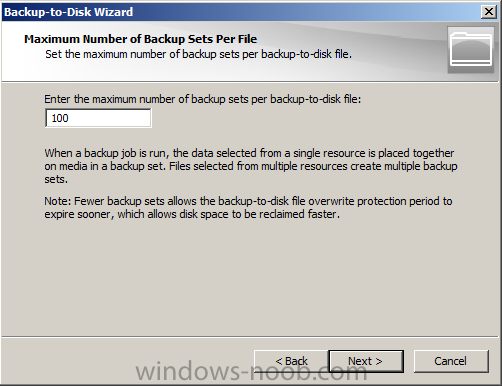Screen dimensions: 502x386
Task: Click the heading Maximum Number of Backup Sets Per File
Action: click(140, 39)
